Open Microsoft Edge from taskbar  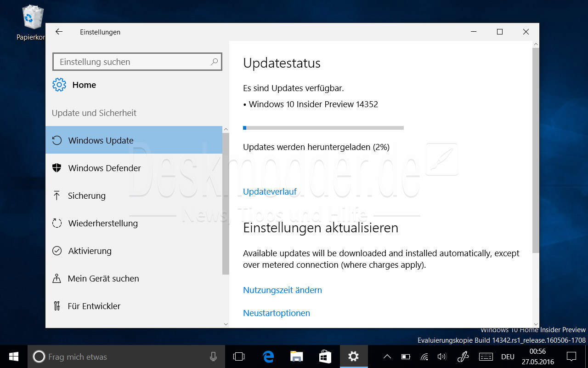click(268, 356)
